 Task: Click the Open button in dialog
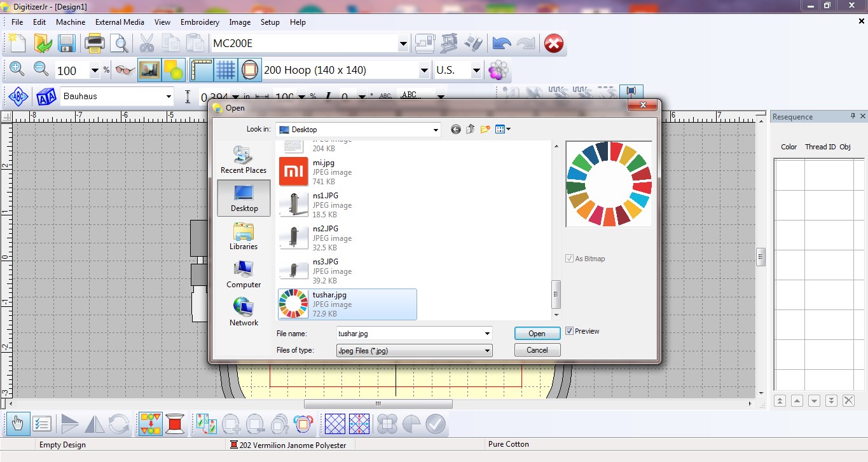(537, 334)
